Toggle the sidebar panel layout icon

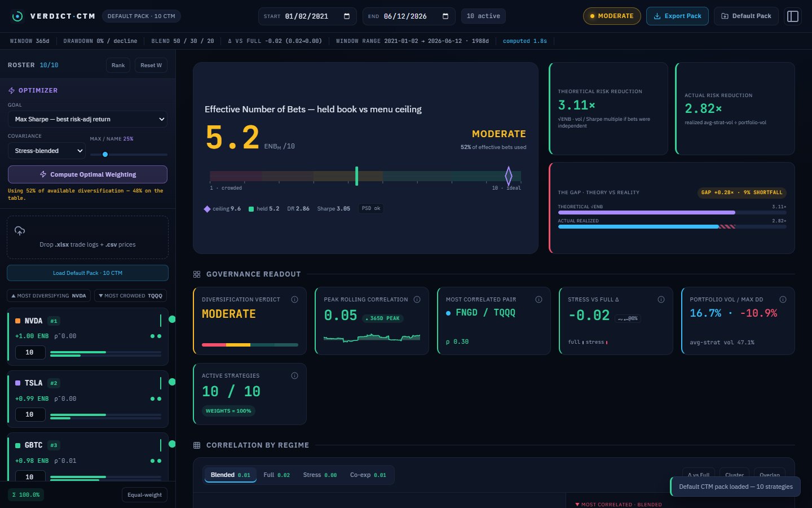click(793, 16)
